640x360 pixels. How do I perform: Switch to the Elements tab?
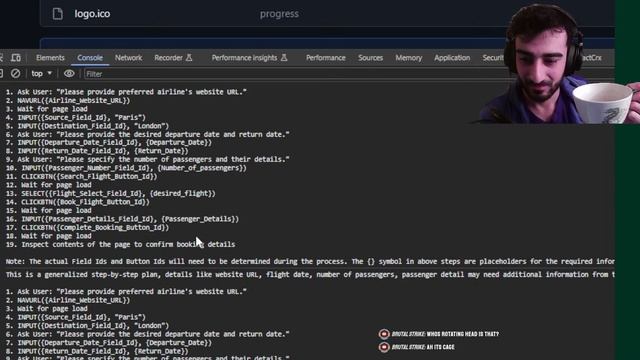coord(50,58)
